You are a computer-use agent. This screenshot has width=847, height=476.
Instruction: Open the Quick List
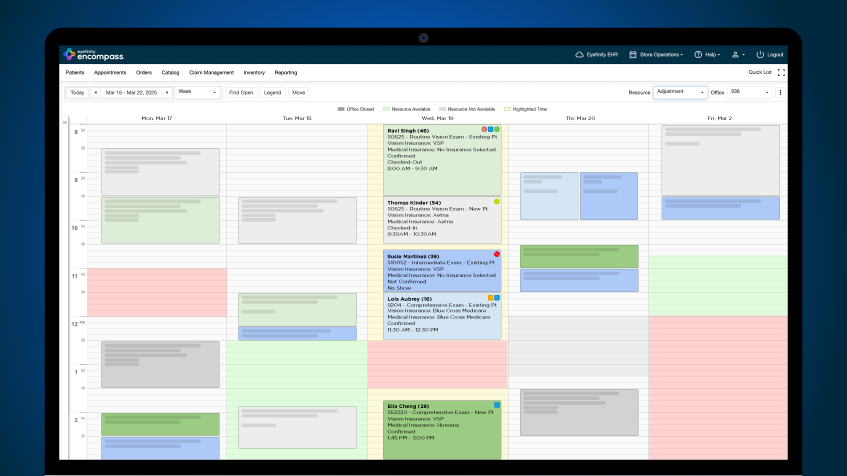[x=759, y=72]
